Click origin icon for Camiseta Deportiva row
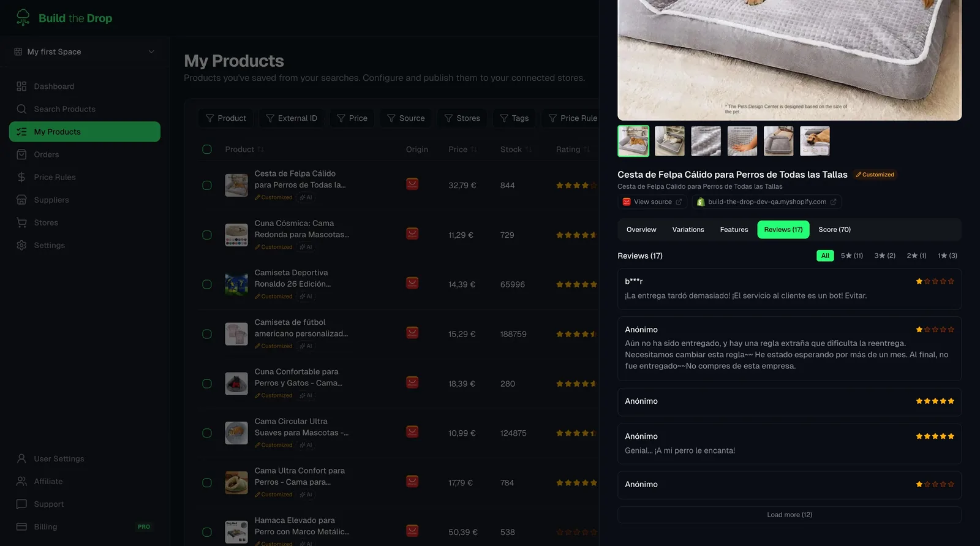 [412, 284]
